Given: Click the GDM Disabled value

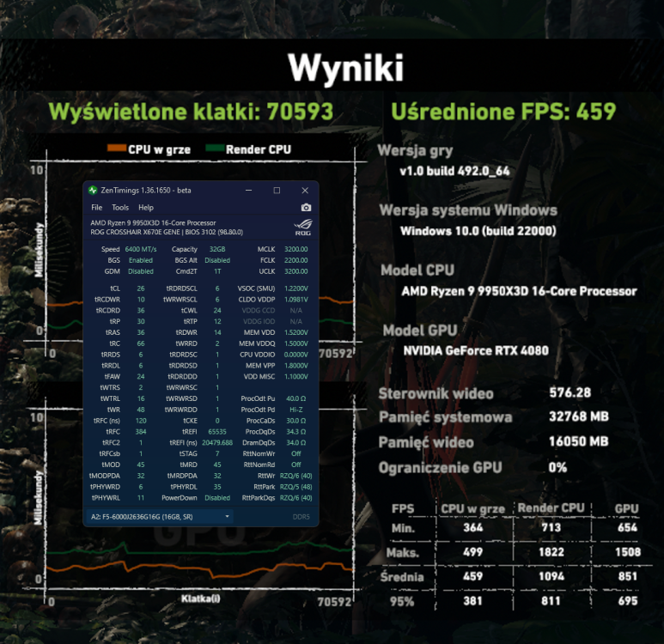Looking at the screenshot, I should point(141,271).
